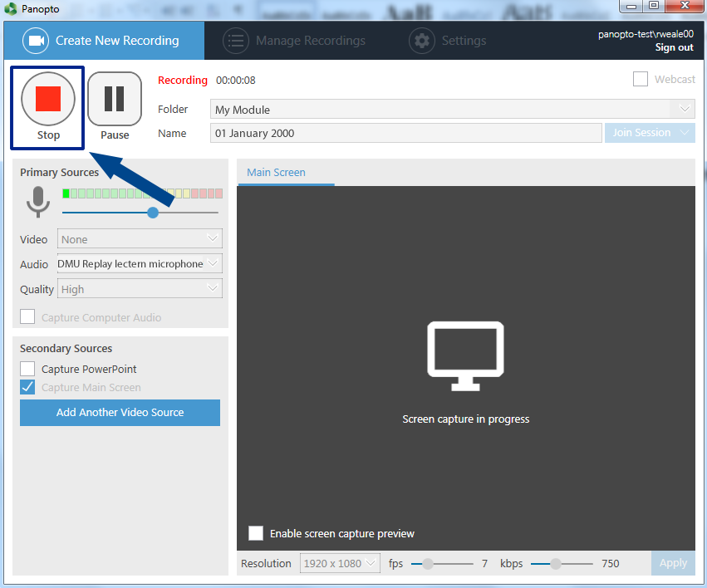The width and height of the screenshot is (707, 588).
Task: Sign out of the Panopto account
Action: click(674, 47)
